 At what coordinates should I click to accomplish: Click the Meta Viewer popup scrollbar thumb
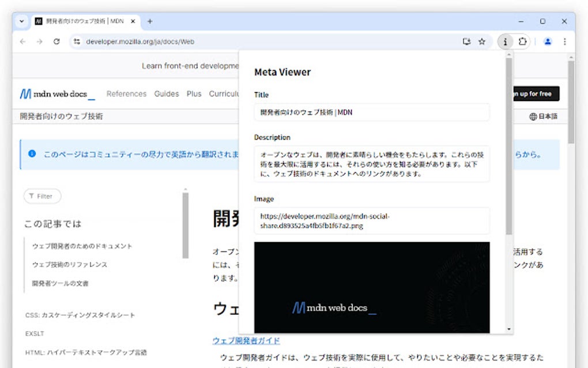509,147
